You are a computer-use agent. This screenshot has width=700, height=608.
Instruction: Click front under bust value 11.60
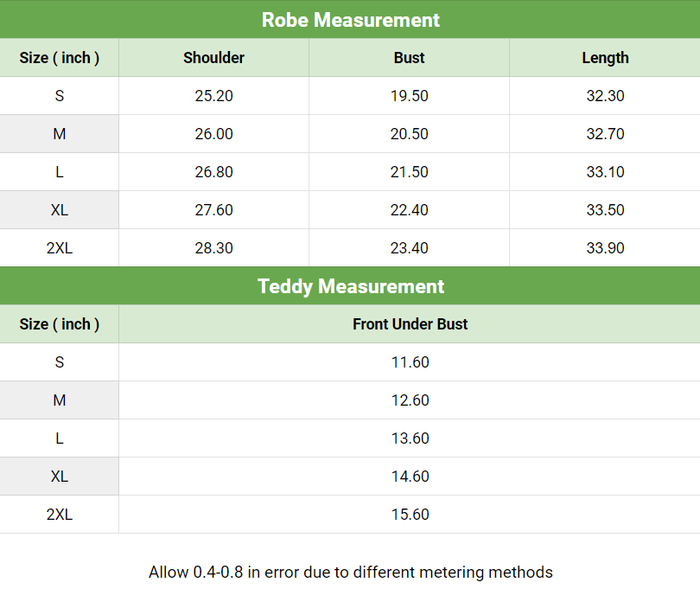click(x=410, y=362)
